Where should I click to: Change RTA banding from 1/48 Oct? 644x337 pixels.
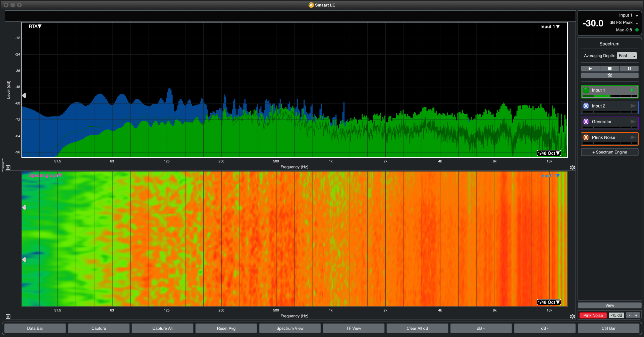pyautogui.click(x=549, y=153)
